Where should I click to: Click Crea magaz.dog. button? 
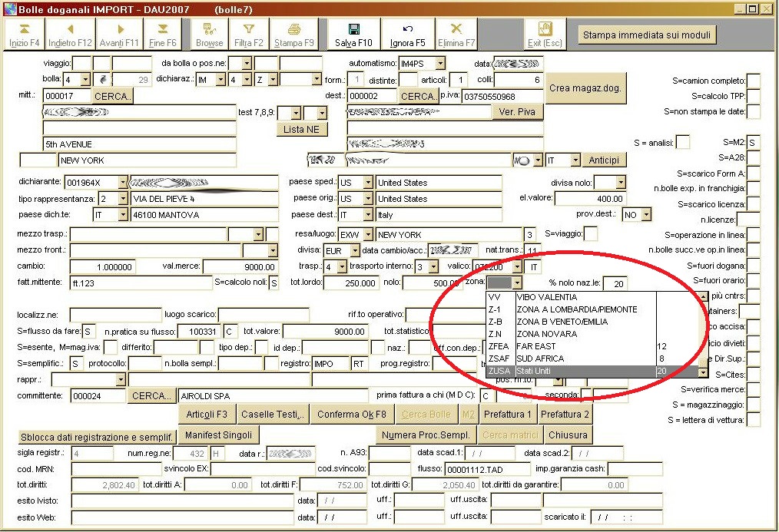pyautogui.click(x=585, y=88)
